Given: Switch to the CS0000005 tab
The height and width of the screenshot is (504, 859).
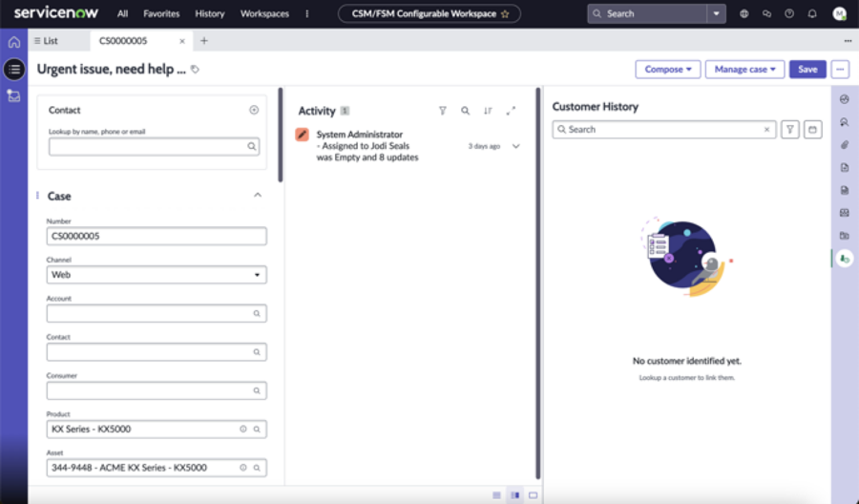Looking at the screenshot, I should [x=123, y=41].
